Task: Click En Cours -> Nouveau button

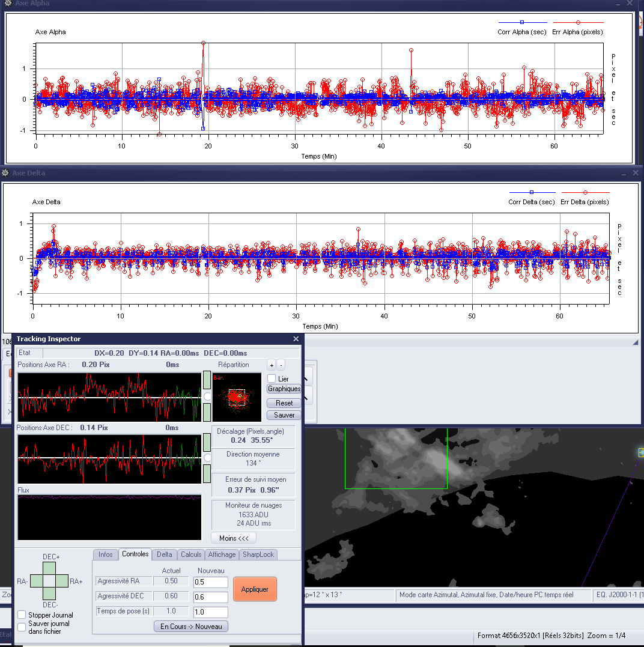Action: [x=191, y=627]
